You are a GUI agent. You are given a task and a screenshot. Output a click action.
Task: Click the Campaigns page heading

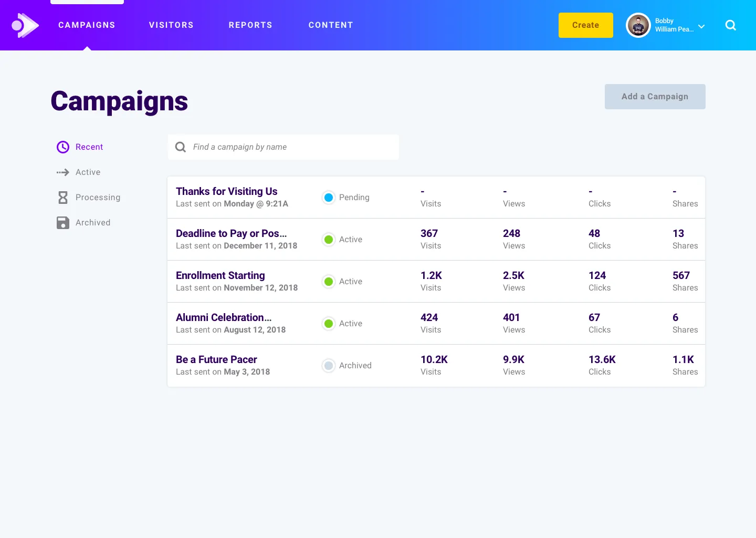119,101
